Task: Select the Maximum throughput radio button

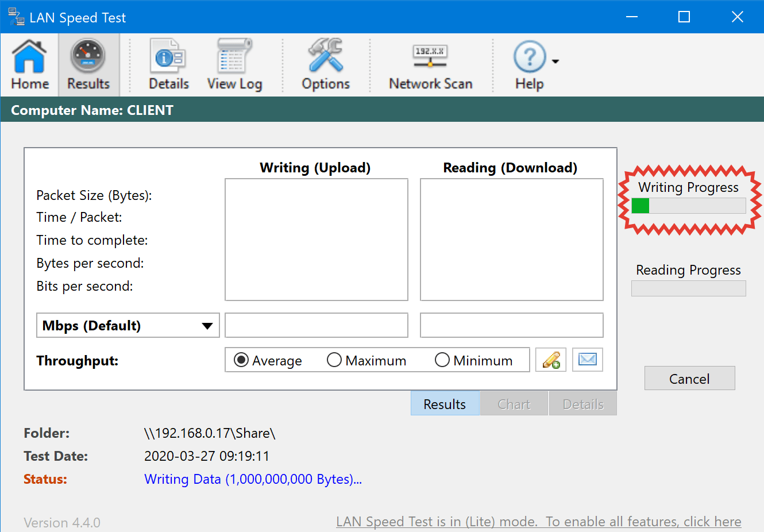Action: (x=334, y=360)
